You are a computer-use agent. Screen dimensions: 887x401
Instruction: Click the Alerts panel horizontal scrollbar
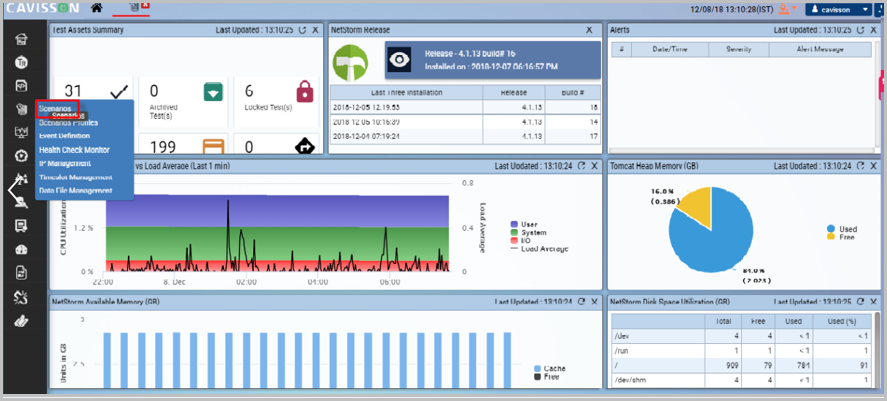pos(741,150)
